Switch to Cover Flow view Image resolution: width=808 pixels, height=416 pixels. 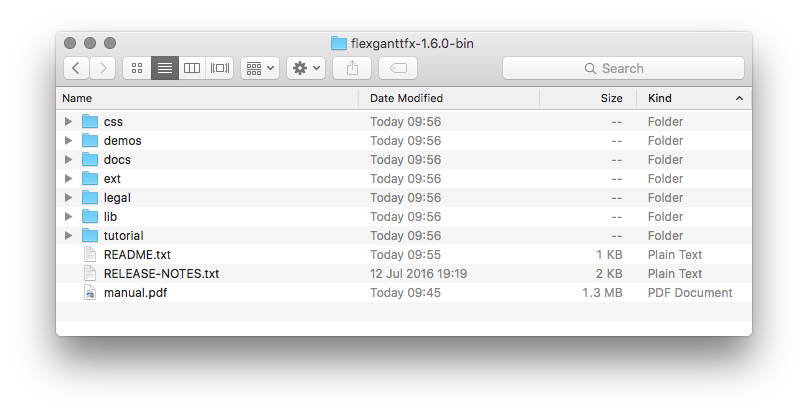(x=220, y=68)
